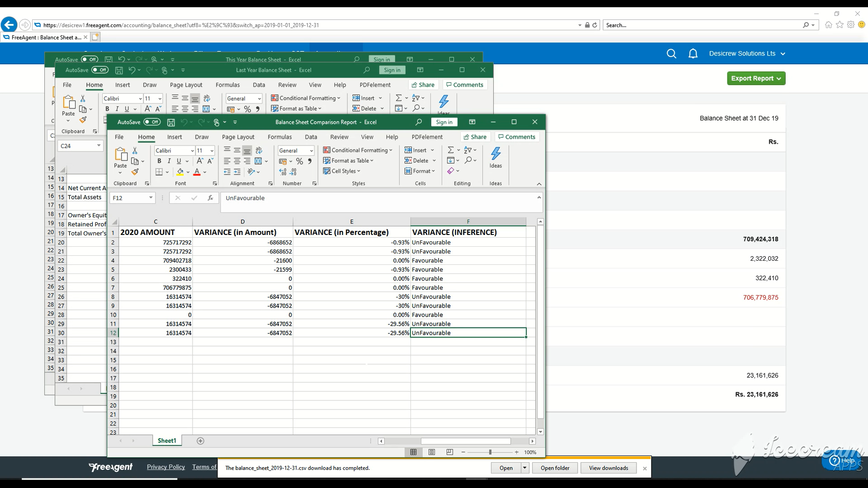This screenshot has width=868, height=488.
Task: Click Open folder in download bar
Action: click(x=555, y=468)
